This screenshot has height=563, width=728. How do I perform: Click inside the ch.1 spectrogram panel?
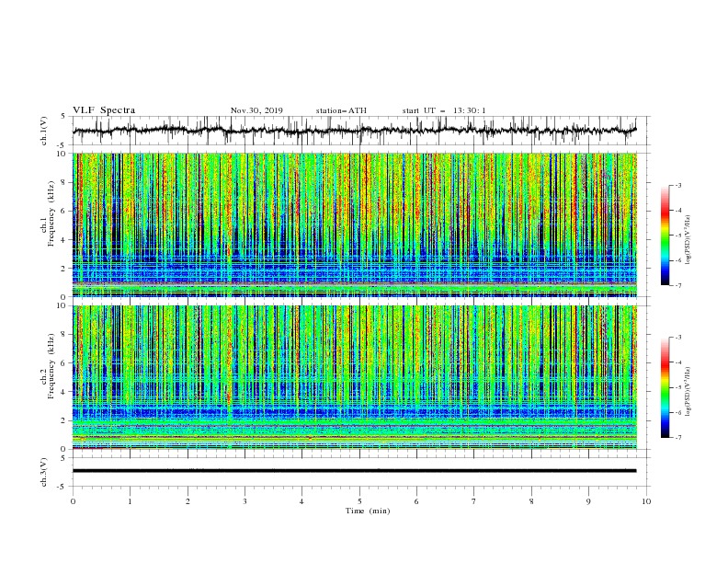point(354,224)
